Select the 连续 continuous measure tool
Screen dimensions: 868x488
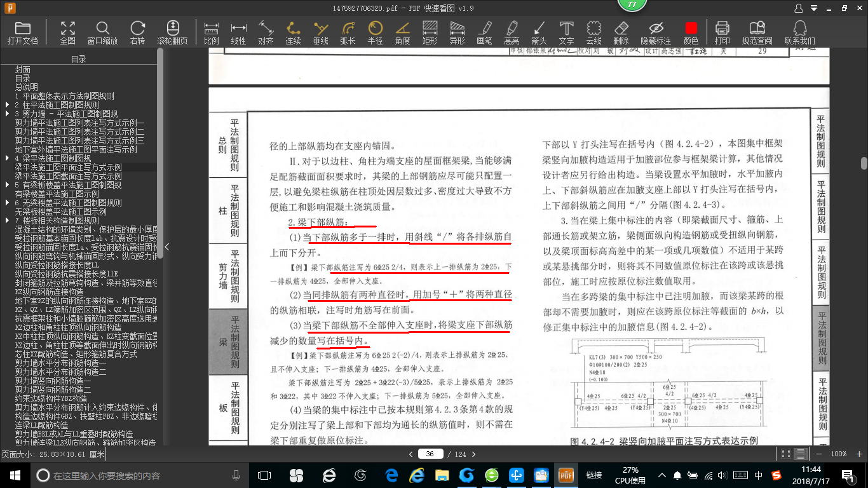[293, 32]
